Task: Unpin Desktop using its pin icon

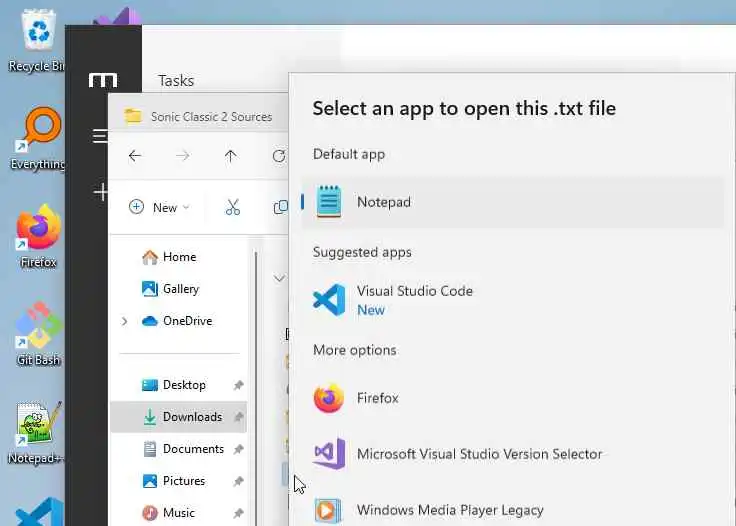Action: click(238, 385)
